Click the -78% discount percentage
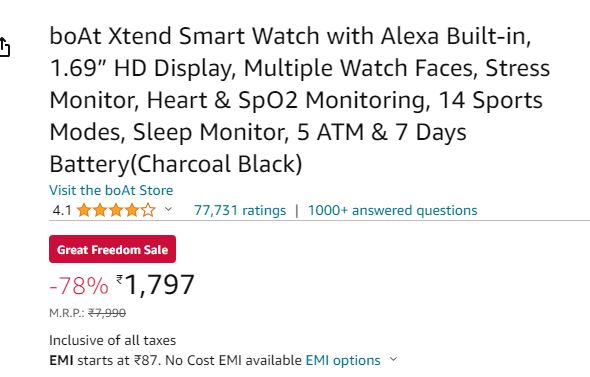 click(x=79, y=286)
